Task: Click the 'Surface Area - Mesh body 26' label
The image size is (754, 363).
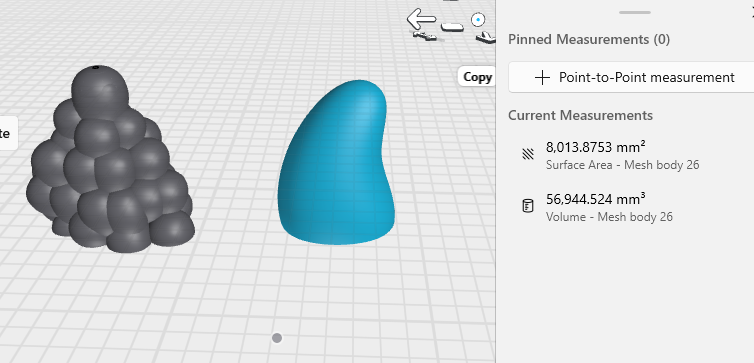Action: click(622, 165)
